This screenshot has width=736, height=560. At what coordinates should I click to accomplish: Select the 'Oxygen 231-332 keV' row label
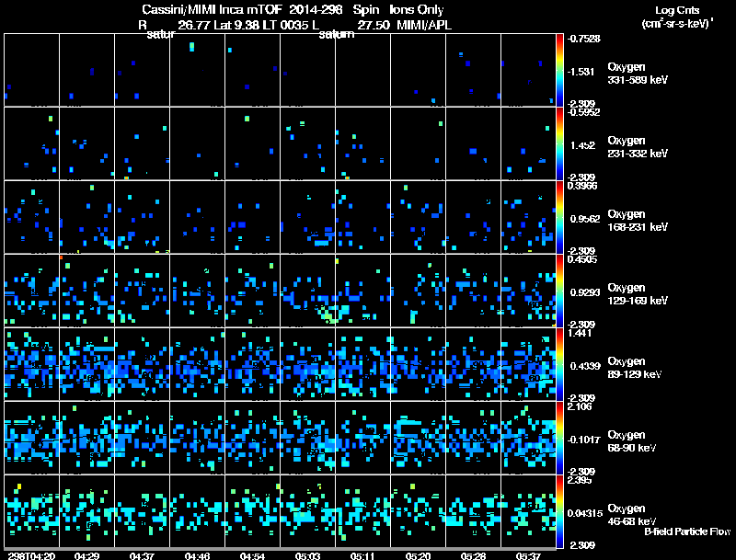tap(638, 147)
